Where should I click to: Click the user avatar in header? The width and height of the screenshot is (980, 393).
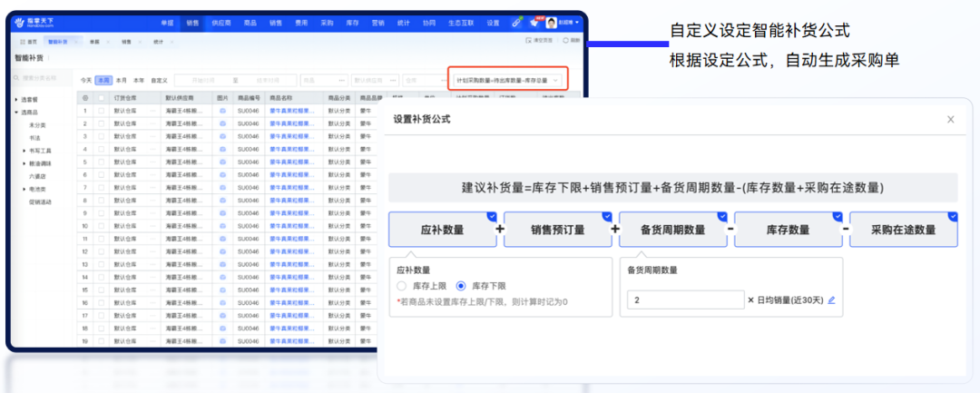click(552, 23)
